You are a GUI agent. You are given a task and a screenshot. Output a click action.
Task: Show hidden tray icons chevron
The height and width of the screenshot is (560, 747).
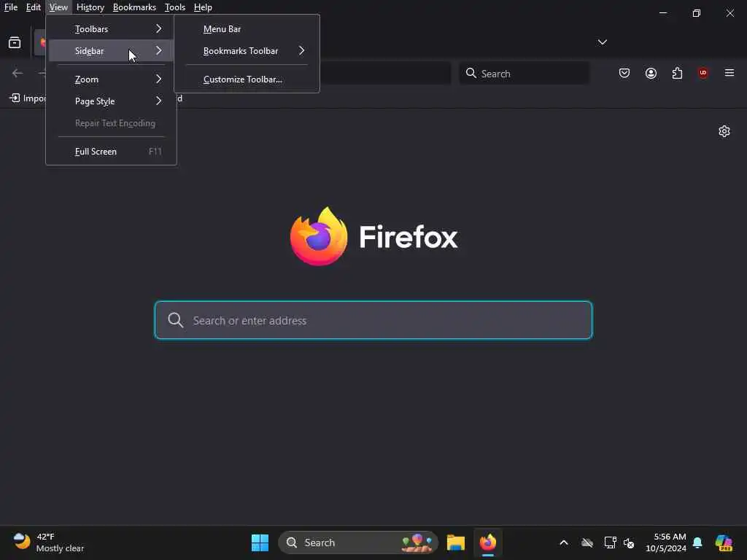(x=564, y=542)
